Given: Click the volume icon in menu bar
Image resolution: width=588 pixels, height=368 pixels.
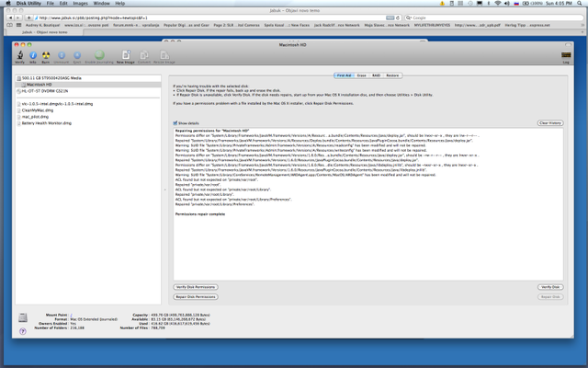Looking at the screenshot, I should [507, 3].
